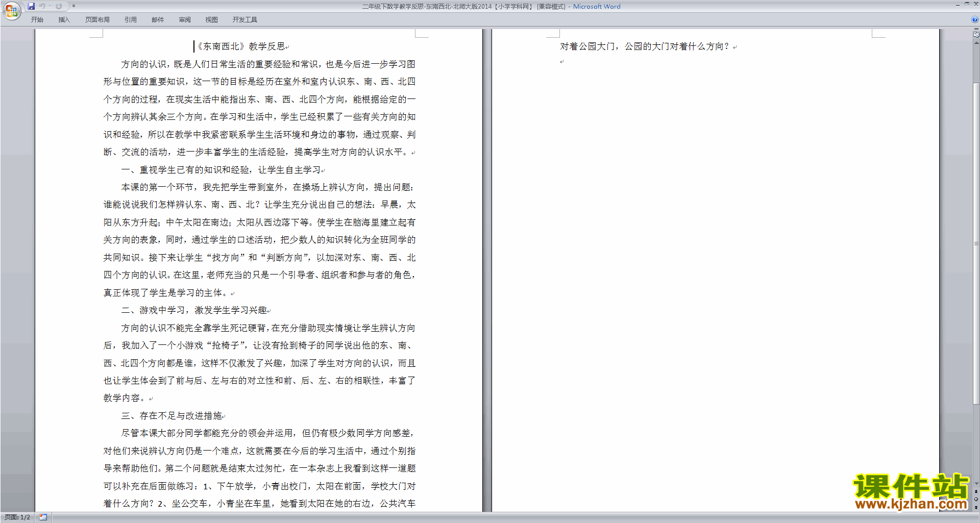The image size is (980, 523).
Task: Click line beginning 真正体现了学生是学习的主体
Action: (166, 293)
